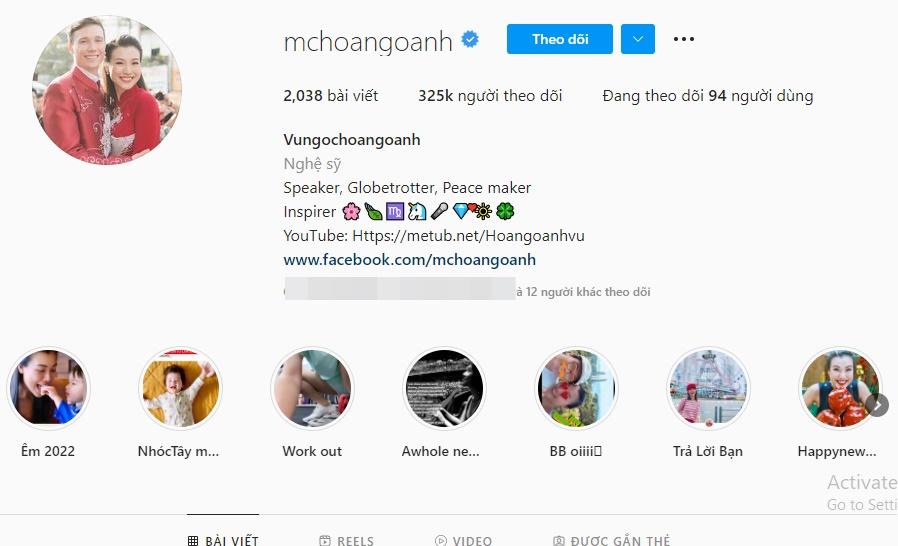This screenshot has width=898, height=546.
Task: Click the Video tab play icon
Action: pyautogui.click(x=440, y=540)
